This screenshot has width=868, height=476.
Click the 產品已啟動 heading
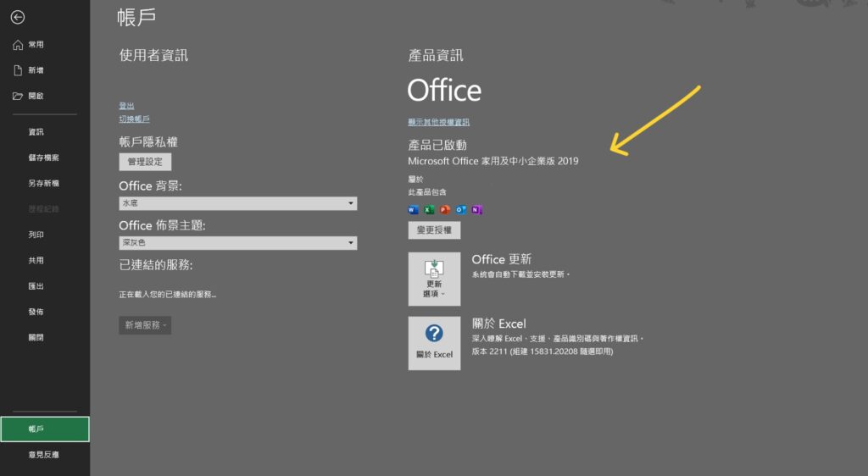tap(437, 146)
